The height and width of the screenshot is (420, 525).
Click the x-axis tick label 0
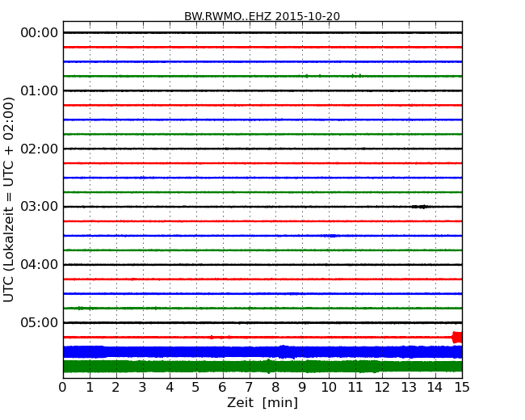(63, 388)
